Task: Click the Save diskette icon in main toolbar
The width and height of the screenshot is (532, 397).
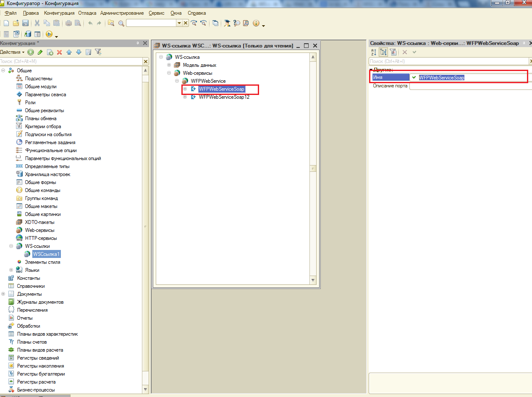Action: [x=25, y=24]
